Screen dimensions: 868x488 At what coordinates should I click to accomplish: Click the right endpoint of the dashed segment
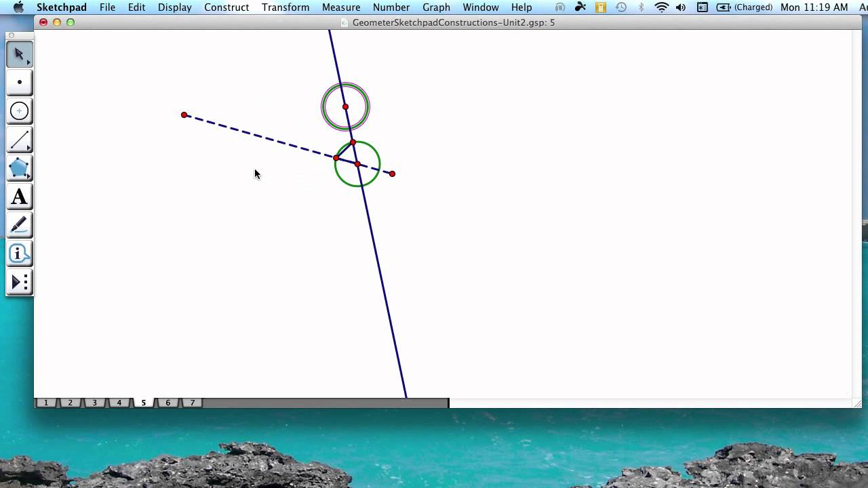pos(393,174)
